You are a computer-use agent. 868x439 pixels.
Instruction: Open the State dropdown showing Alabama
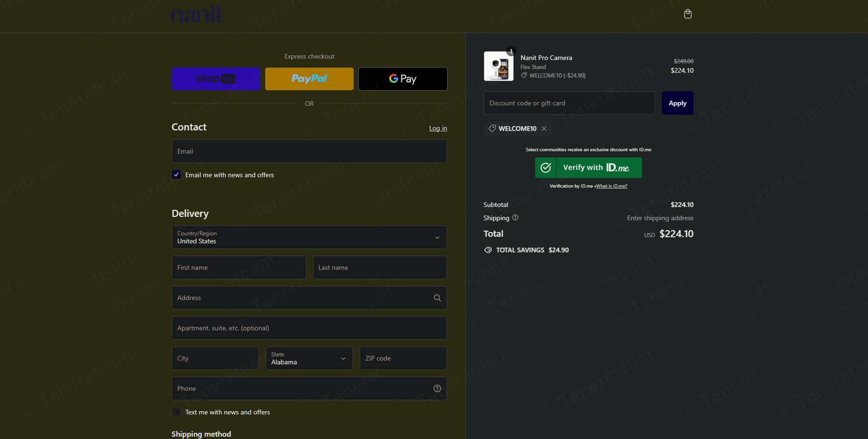tap(309, 358)
